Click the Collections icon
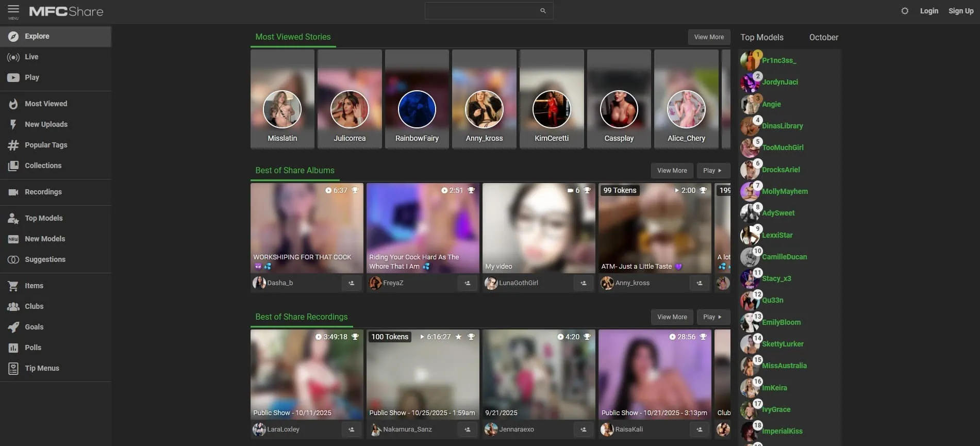This screenshot has height=446, width=980. point(13,166)
